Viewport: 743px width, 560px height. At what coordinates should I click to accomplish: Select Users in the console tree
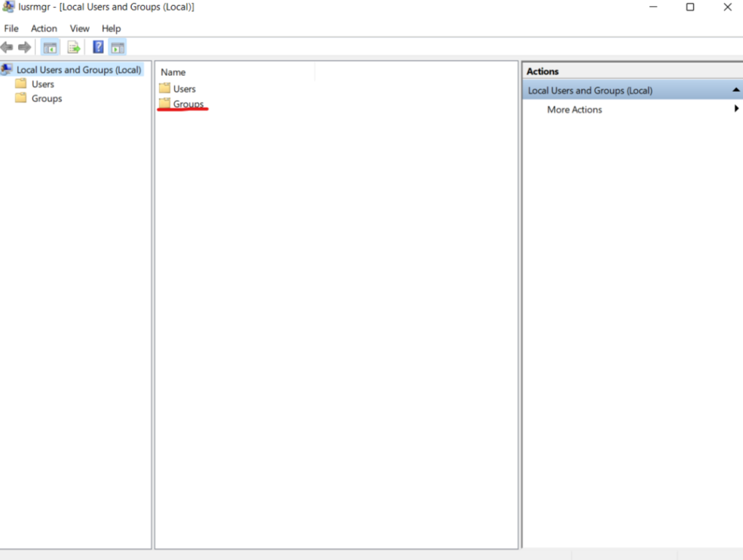coord(43,84)
